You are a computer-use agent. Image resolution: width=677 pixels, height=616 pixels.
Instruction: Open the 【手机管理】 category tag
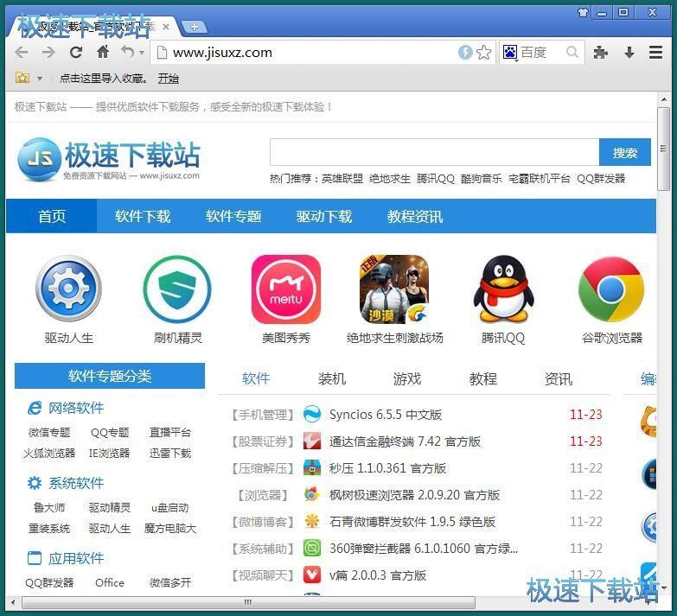[263, 415]
